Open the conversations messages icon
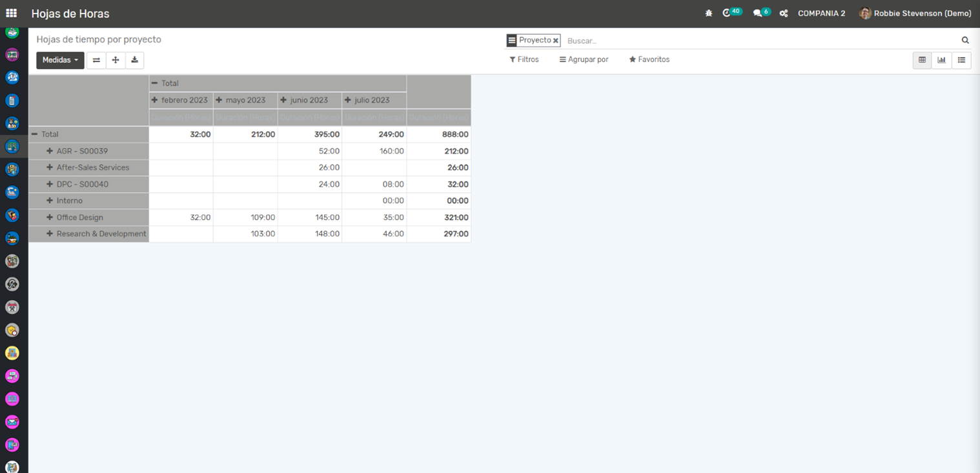The image size is (980, 473). pos(757,13)
